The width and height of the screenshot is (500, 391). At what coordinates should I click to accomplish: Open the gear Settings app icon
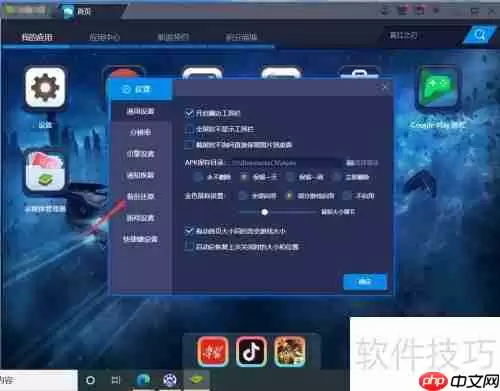click(x=45, y=87)
